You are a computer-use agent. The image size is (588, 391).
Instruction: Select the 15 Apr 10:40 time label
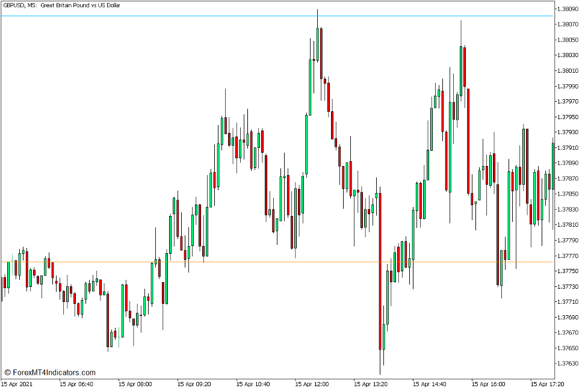click(x=253, y=383)
